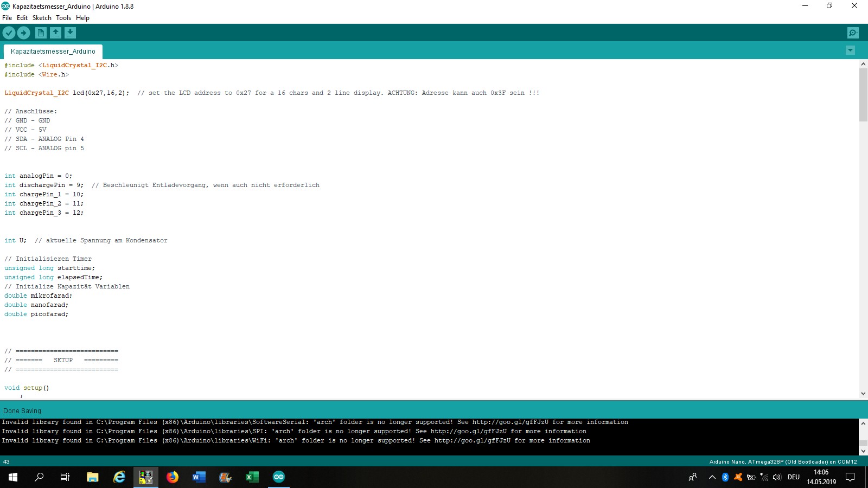Viewport: 868px width, 488px height.
Task: Create a new sketch via the New icon
Action: click(41, 33)
